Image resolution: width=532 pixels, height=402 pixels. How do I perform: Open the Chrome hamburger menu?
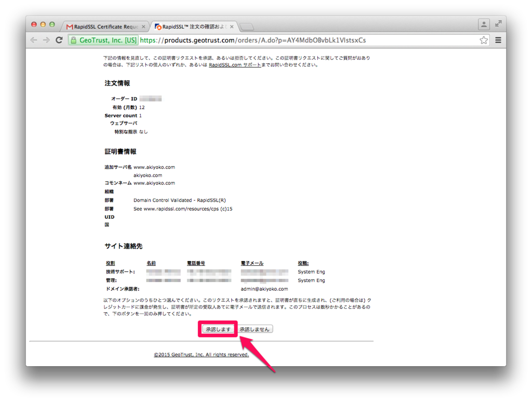(498, 41)
